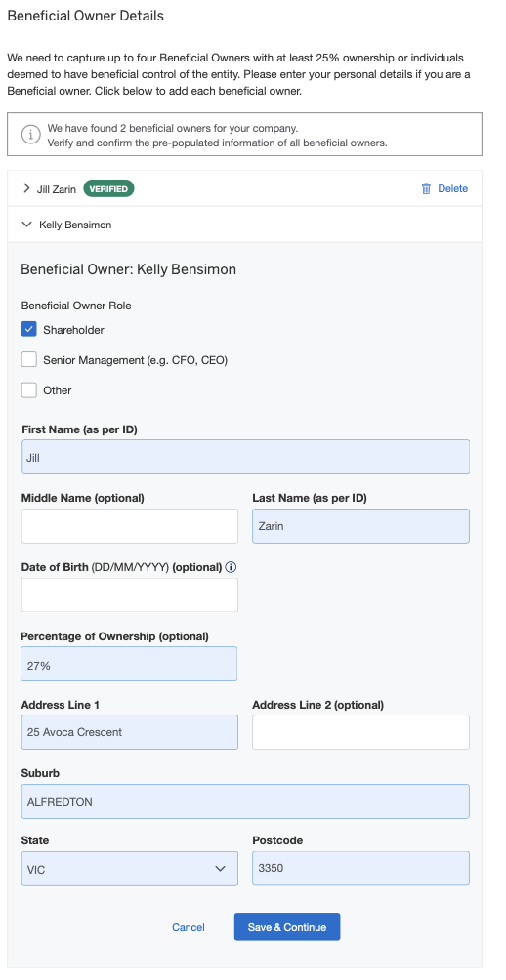This screenshot has width=506, height=980.
Task: Expand the Jill Zarin owner row
Action: click(26, 188)
